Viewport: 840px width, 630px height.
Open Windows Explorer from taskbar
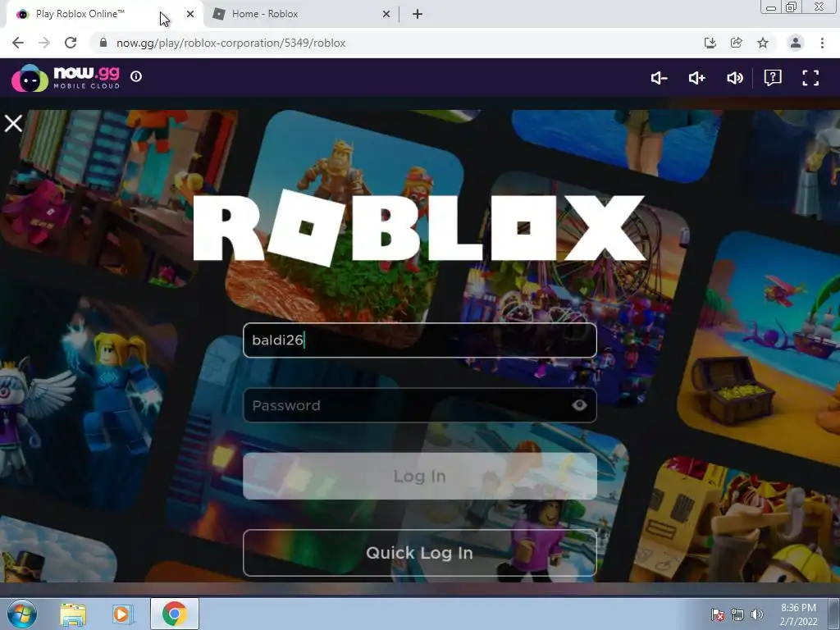tap(73, 614)
